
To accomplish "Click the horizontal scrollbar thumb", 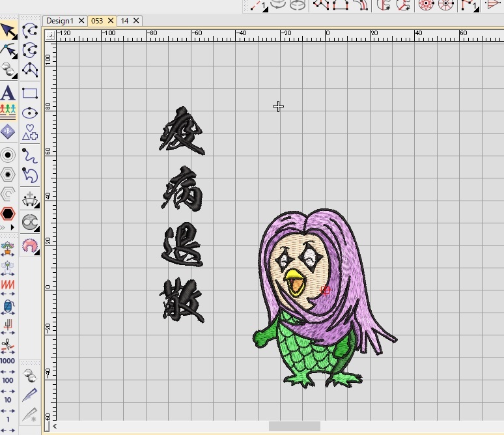I will (x=294, y=427).
